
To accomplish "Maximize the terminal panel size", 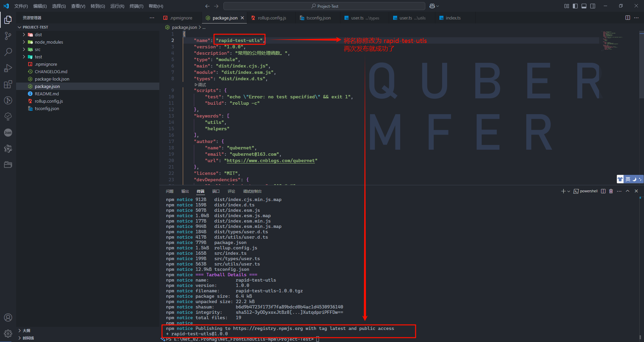I will [628, 191].
